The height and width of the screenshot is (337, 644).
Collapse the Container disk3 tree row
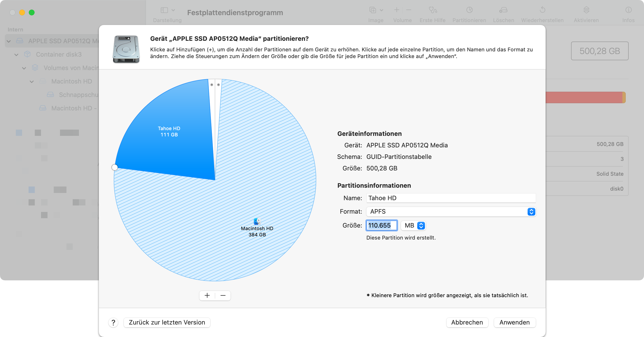tap(17, 55)
